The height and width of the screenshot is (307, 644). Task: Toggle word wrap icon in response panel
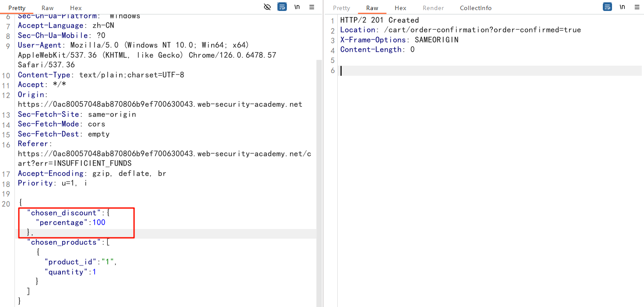tap(607, 7)
